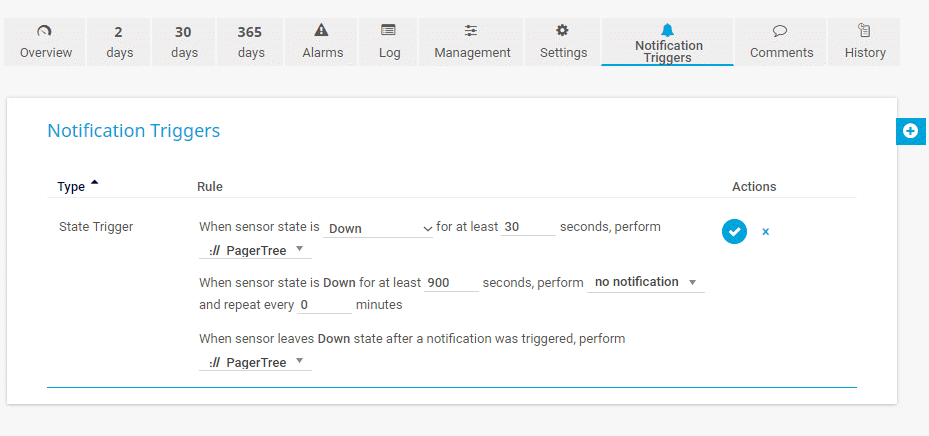Show the 365 days graph tab

tap(250, 42)
